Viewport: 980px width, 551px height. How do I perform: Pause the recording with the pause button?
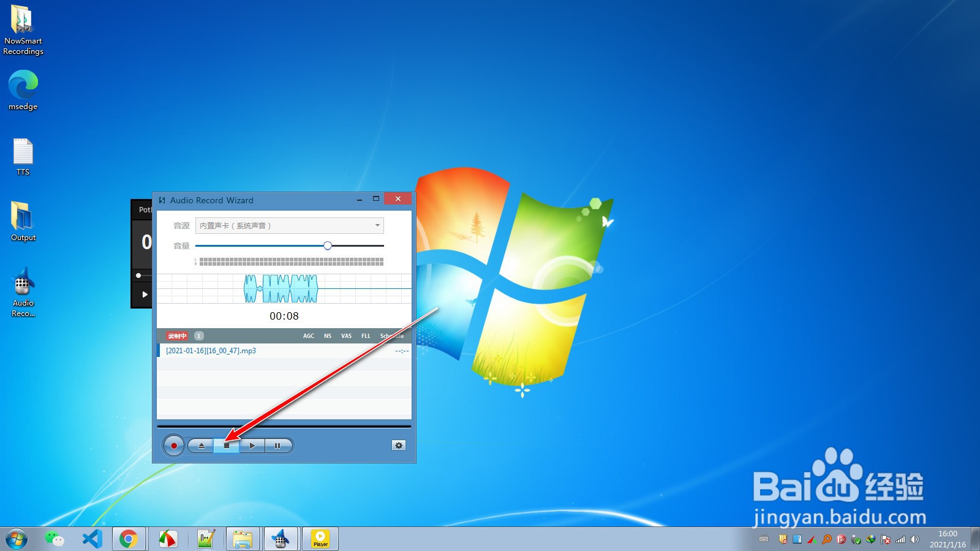(x=278, y=446)
